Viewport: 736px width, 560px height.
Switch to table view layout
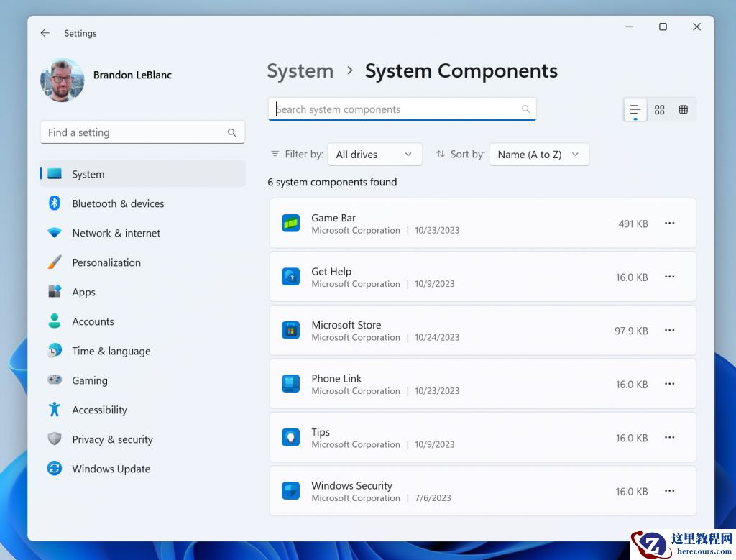click(x=683, y=109)
